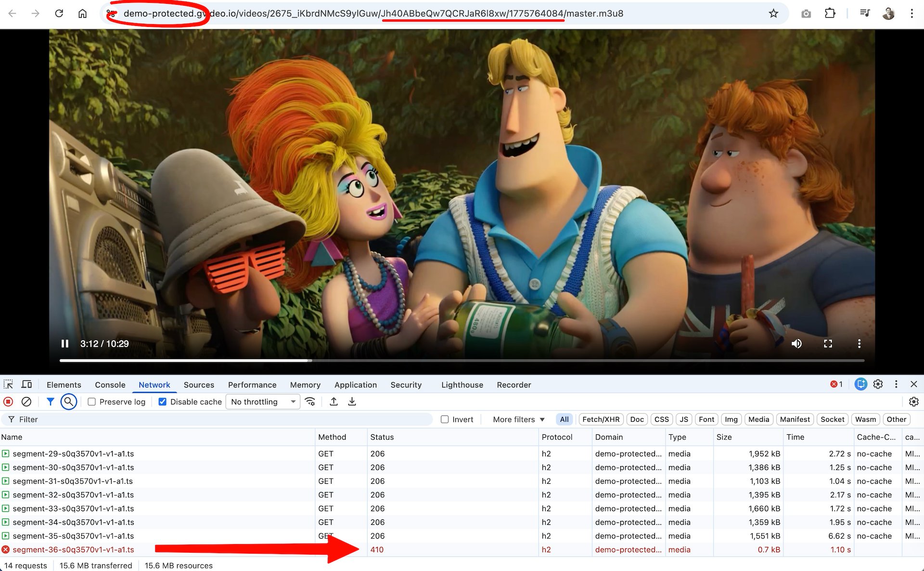This screenshot has height=571, width=924.
Task: Open Network panel settings gear
Action: click(914, 402)
